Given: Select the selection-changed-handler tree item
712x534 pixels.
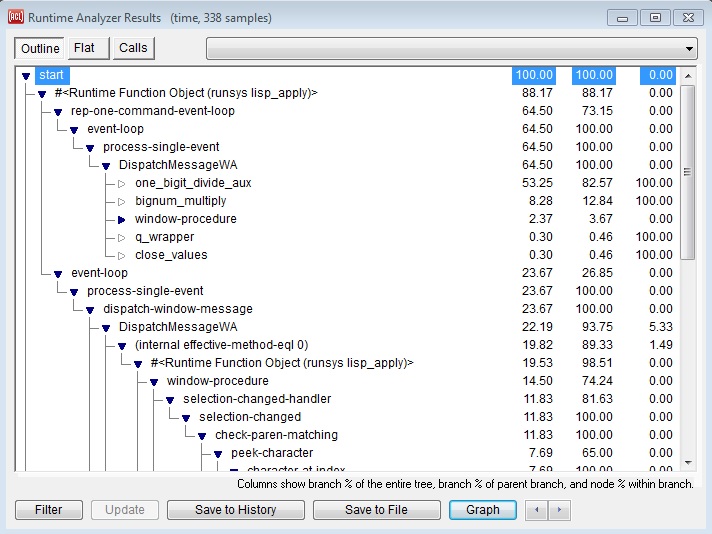Looking at the screenshot, I should coord(256,399).
